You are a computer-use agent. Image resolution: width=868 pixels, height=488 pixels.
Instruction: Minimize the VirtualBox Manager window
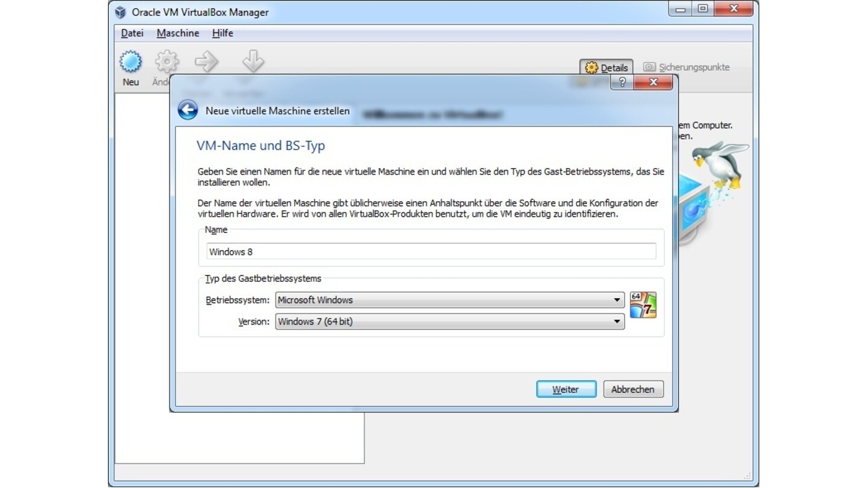point(681,8)
